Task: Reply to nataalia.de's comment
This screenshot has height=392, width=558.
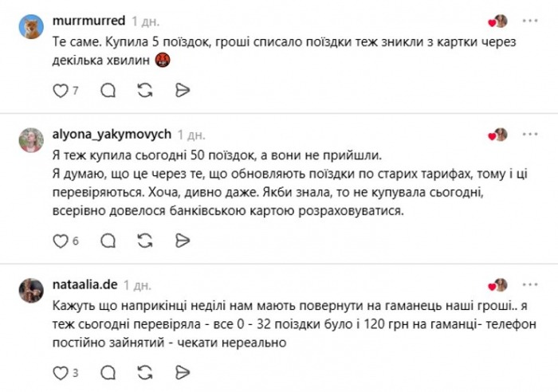Action: click(108, 373)
